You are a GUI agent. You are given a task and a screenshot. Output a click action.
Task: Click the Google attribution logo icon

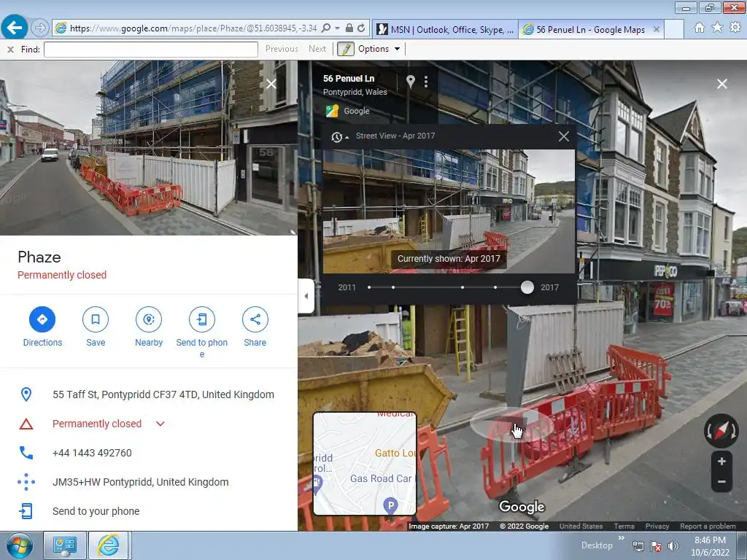pyautogui.click(x=332, y=111)
